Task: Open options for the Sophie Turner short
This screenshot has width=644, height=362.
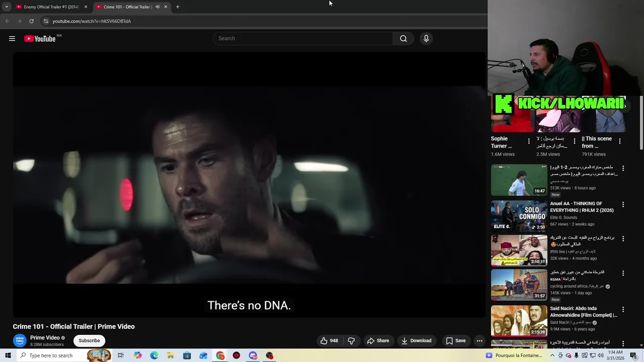Action: click(x=529, y=141)
